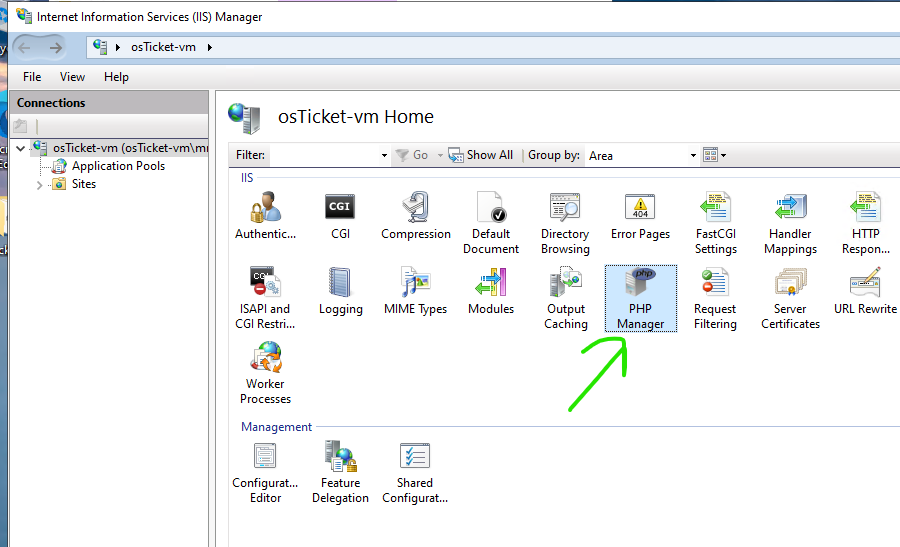Image resolution: width=900 pixels, height=547 pixels.
Task: Open Request Filtering feature
Action: pyautogui.click(x=715, y=298)
